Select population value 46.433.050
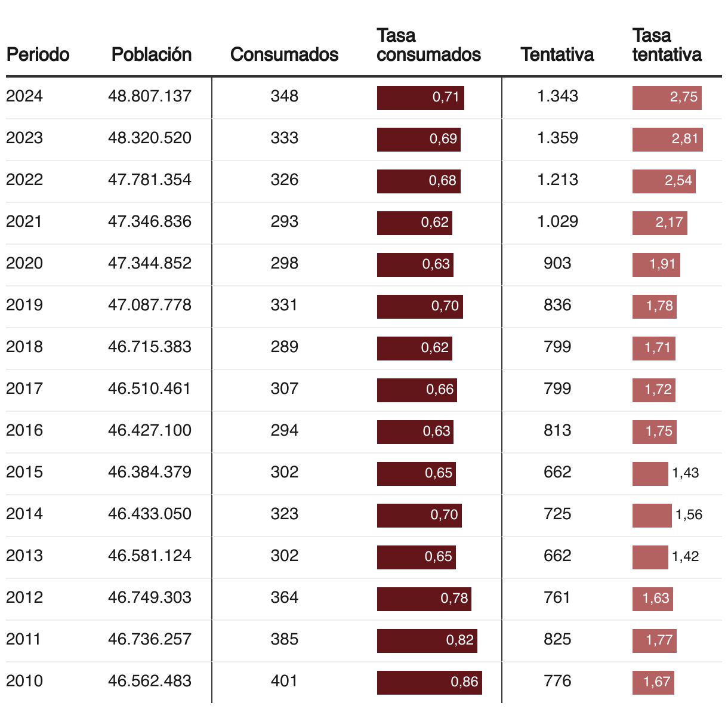This screenshot has height=709, width=728. pos(150,514)
